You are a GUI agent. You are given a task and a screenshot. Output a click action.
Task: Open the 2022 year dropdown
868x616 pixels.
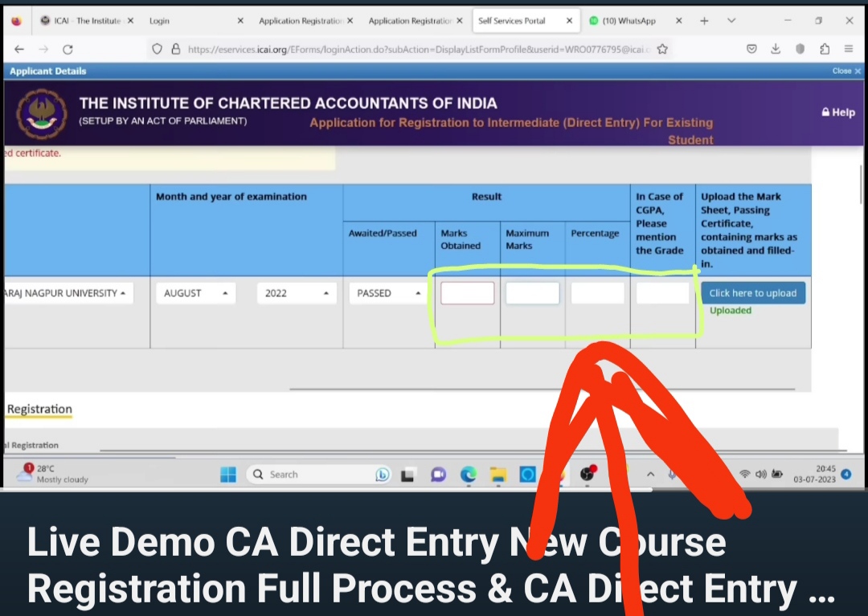[297, 293]
